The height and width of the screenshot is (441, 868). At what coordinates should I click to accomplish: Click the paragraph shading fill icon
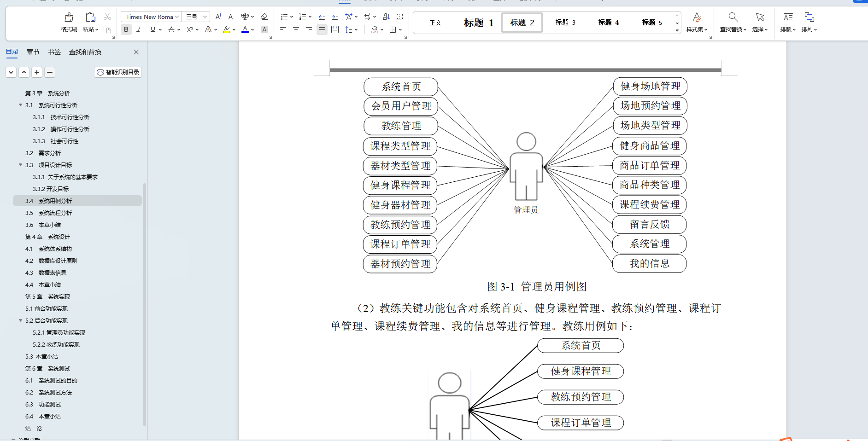click(x=375, y=29)
